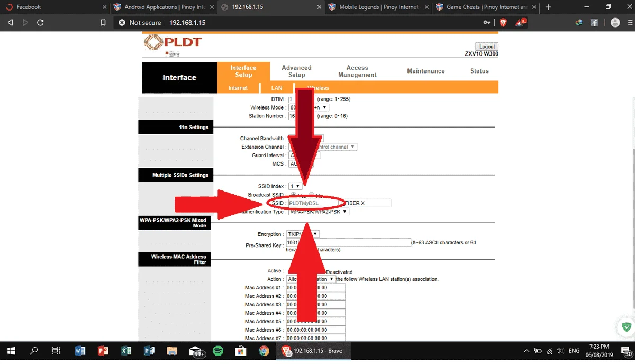Click the Logout button
Viewport: 635px width, 364px height.
[487, 47]
